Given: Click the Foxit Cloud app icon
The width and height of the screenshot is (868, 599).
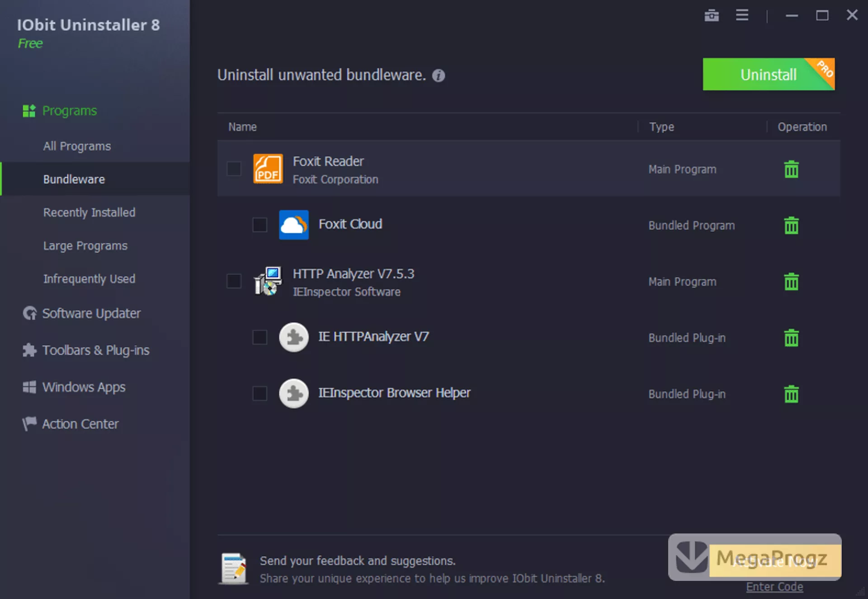Looking at the screenshot, I should (294, 225).
